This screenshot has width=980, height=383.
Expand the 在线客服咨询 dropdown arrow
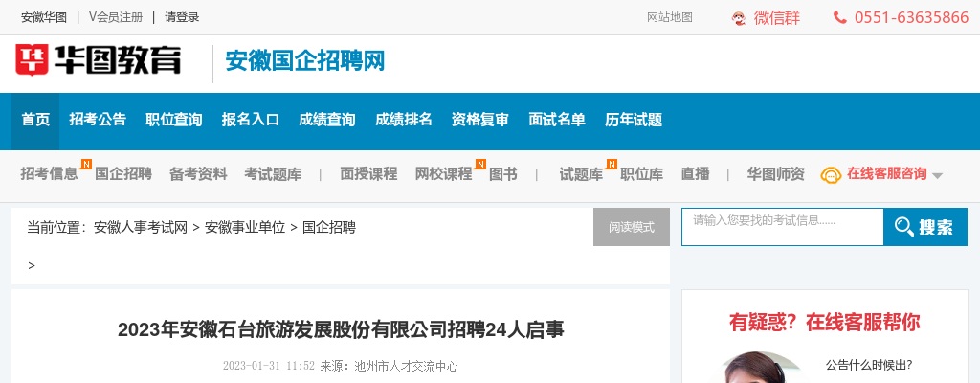pos(937,175)
